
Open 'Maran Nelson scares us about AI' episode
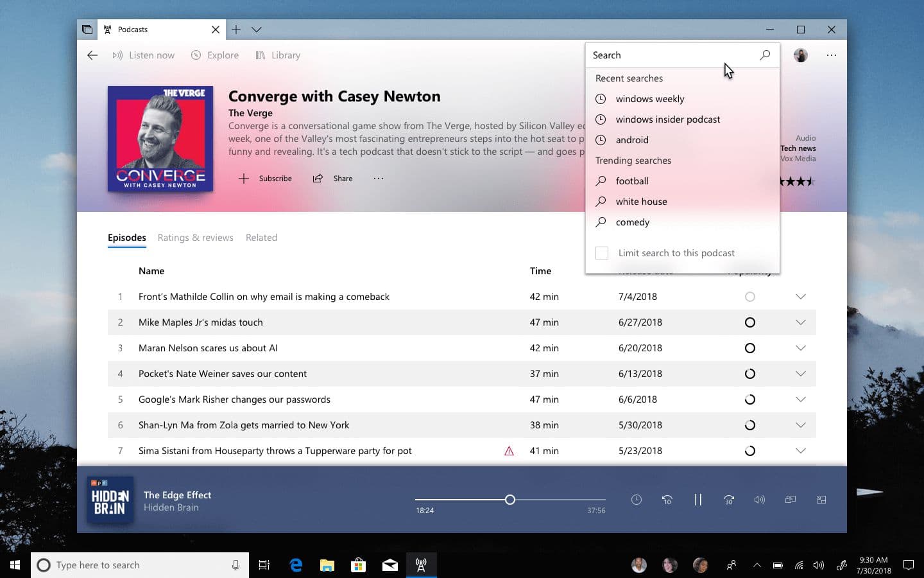click(x=208, y=348)
